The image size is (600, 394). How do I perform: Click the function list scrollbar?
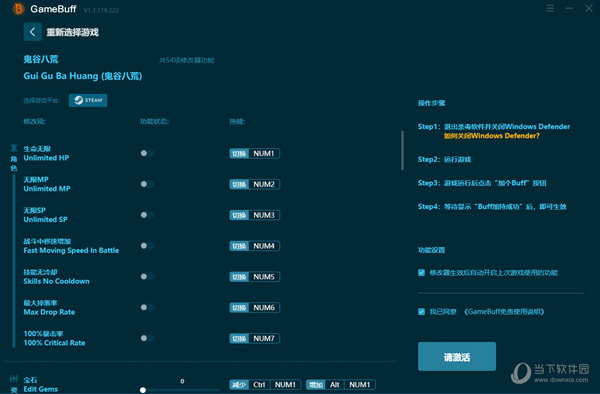[x=402, y=150]
